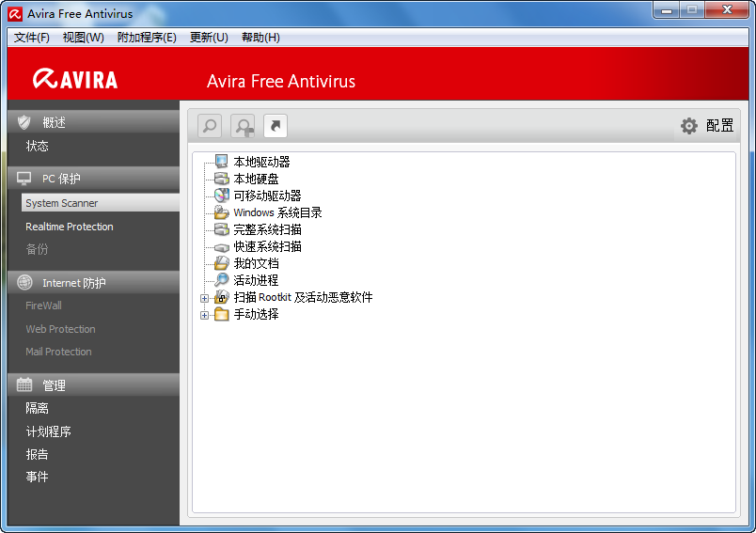
Task: Click the 可移动驱动器 disc icon
Action: (x=221, y=196)
